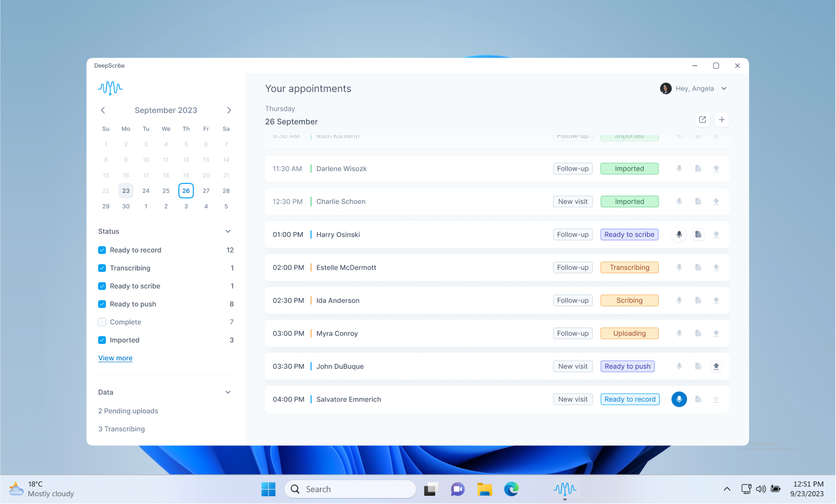Uncheck Transcribing status filter
The width and height of the screenshot is (836, 504).
tap(102, 268)
